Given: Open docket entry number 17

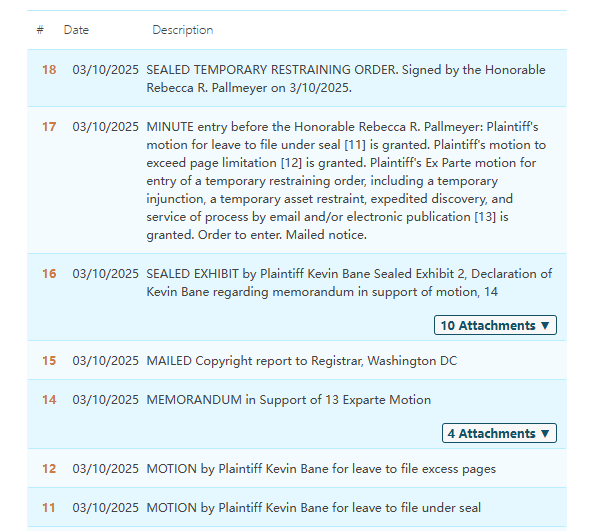Looking at the screenshot, I should click(x=49, y=127).
